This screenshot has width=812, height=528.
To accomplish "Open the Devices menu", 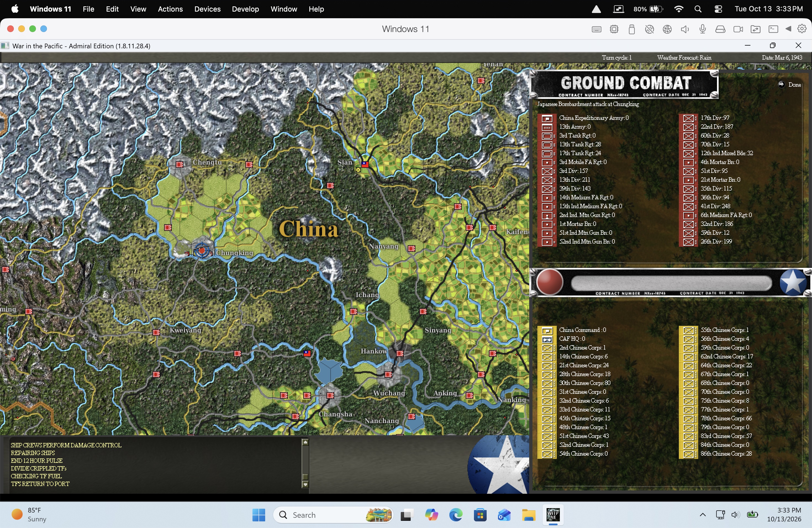I will [207, 9].
